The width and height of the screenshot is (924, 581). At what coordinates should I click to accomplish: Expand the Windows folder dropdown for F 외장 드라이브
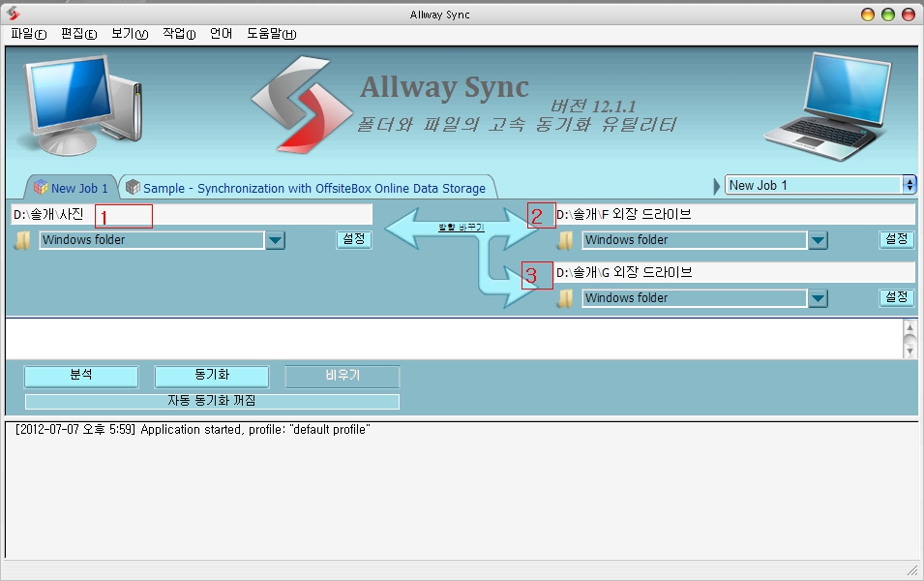[x=818, y=240]
